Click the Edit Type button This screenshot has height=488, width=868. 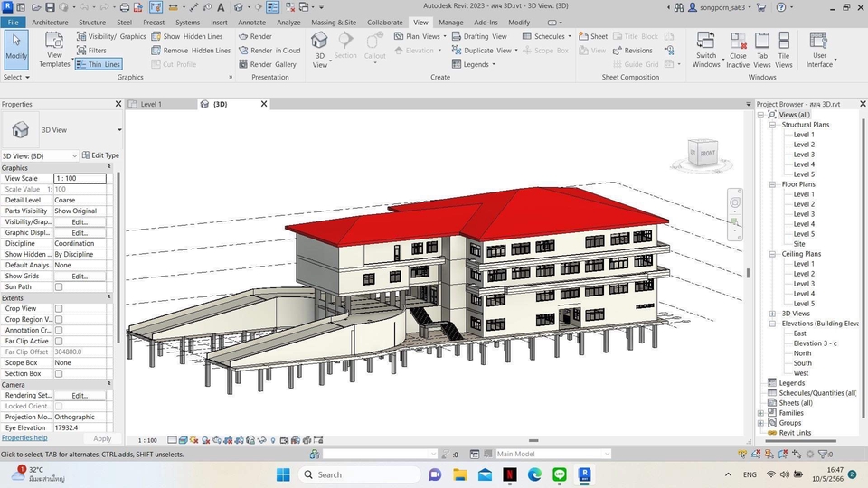click(x=100, y=155)
